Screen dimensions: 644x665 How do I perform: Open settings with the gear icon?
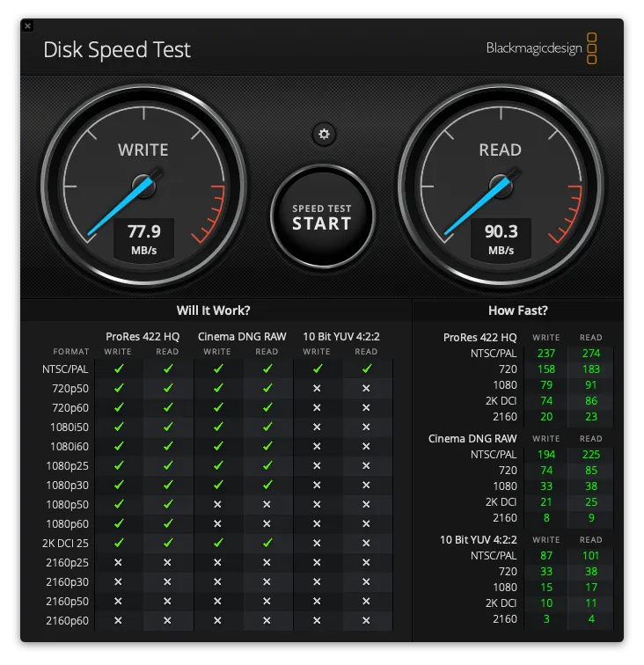point(324,134)
